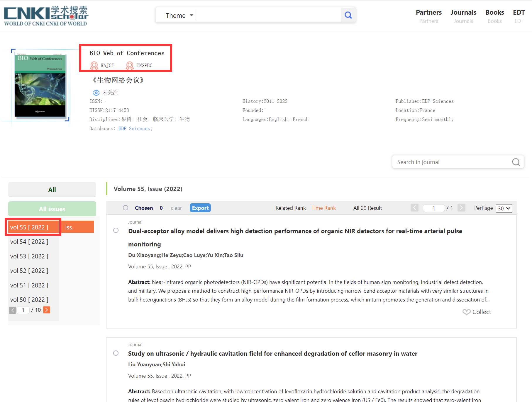Image resolution: width=532 pixels, height=402 pixels.
Task: Sort by Time Rank
Action: click(323, 208)
